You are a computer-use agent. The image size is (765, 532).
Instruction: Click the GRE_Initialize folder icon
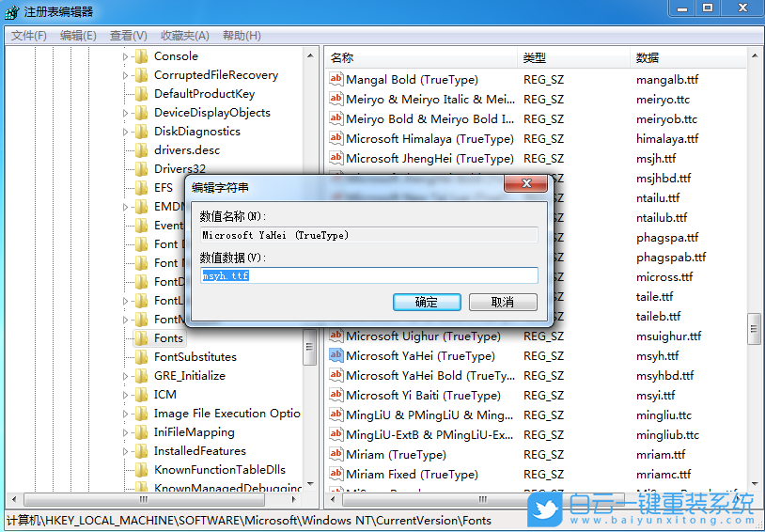point(142,375)
